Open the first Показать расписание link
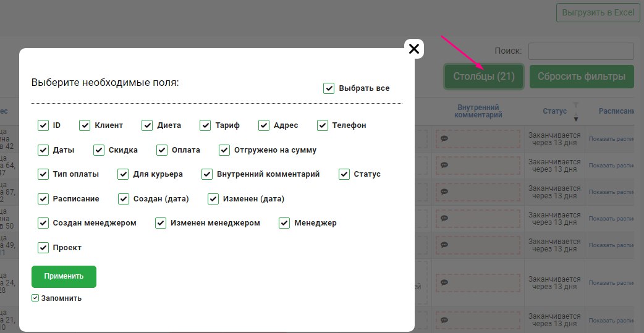Image resolution: width=644 pixels, height=333 pixels. click(612, 140)
